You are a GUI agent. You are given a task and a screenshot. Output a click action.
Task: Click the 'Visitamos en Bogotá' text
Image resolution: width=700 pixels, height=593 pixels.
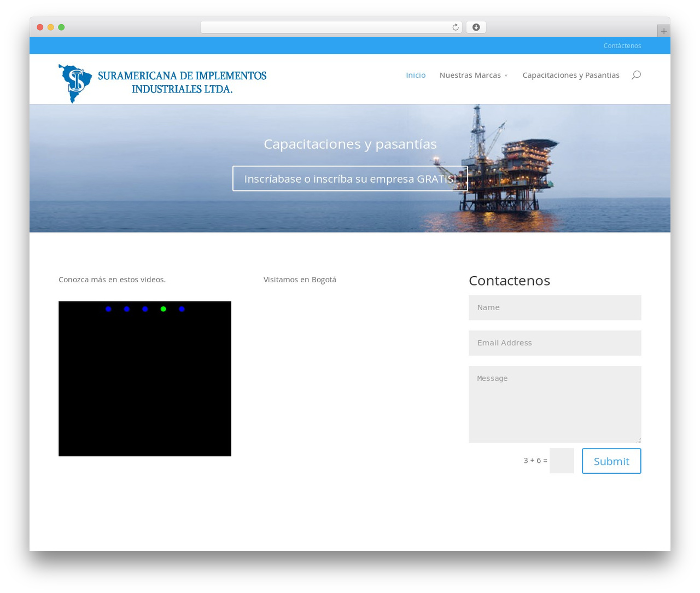pos(300,280)
